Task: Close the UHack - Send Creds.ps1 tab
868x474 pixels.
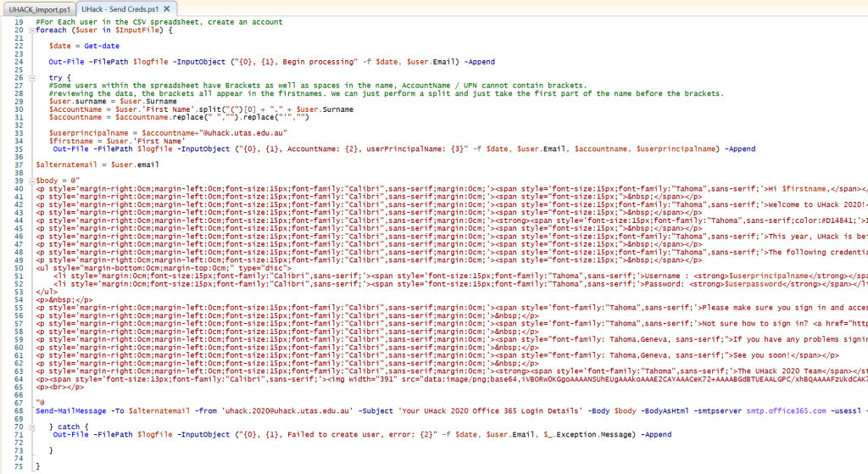Action: (x=168, y=8)
